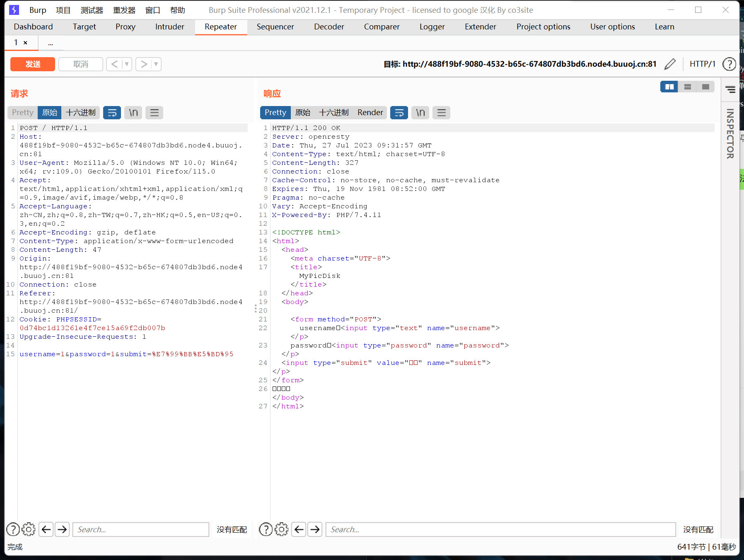Switch to the Target tab
Viewport: 744px width, 560px height.
pyautogui.click(x=84, y=27)
